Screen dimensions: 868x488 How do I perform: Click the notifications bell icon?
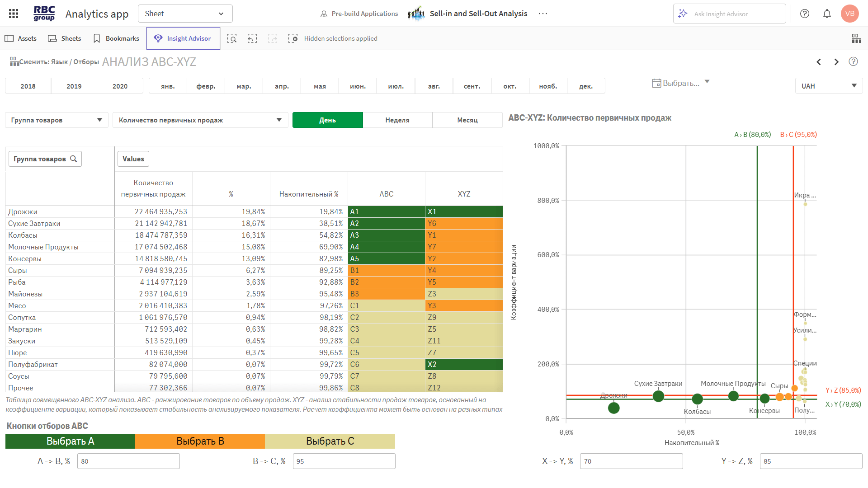pos(827,14)
